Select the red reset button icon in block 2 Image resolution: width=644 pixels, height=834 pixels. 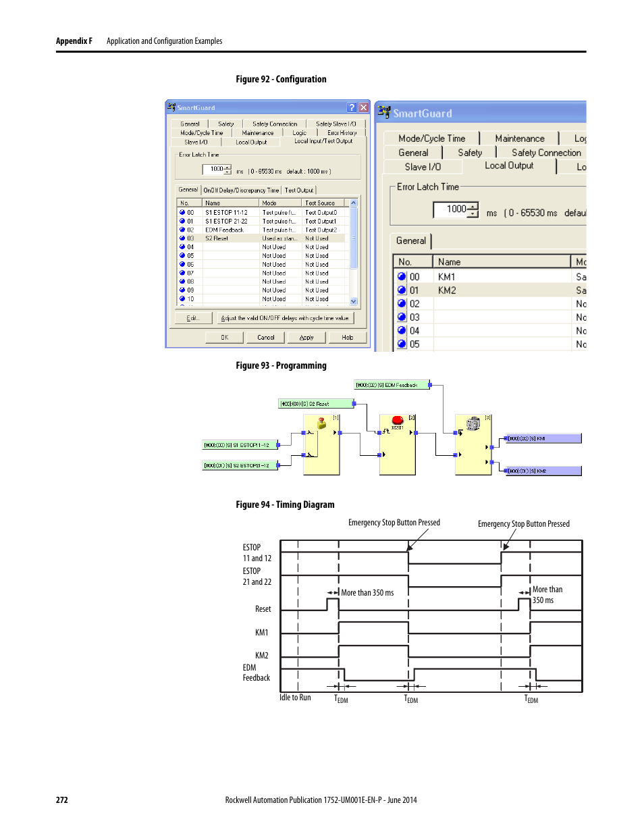pyautogui.click(x=398, y=421)
